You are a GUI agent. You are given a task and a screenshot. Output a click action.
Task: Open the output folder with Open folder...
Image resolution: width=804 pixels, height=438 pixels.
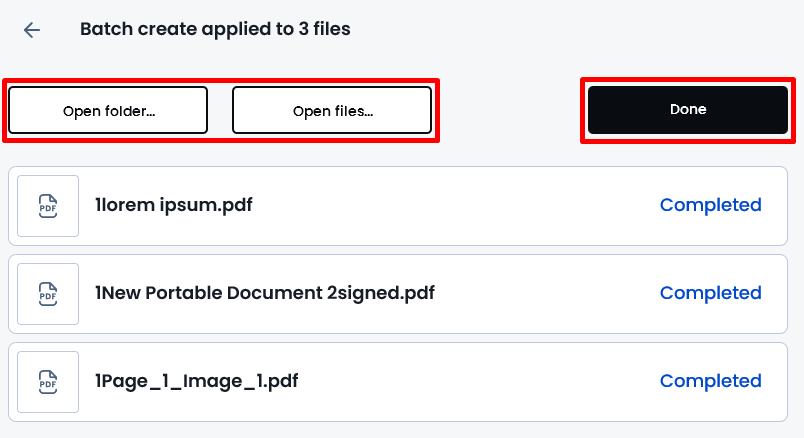point(108,110)
